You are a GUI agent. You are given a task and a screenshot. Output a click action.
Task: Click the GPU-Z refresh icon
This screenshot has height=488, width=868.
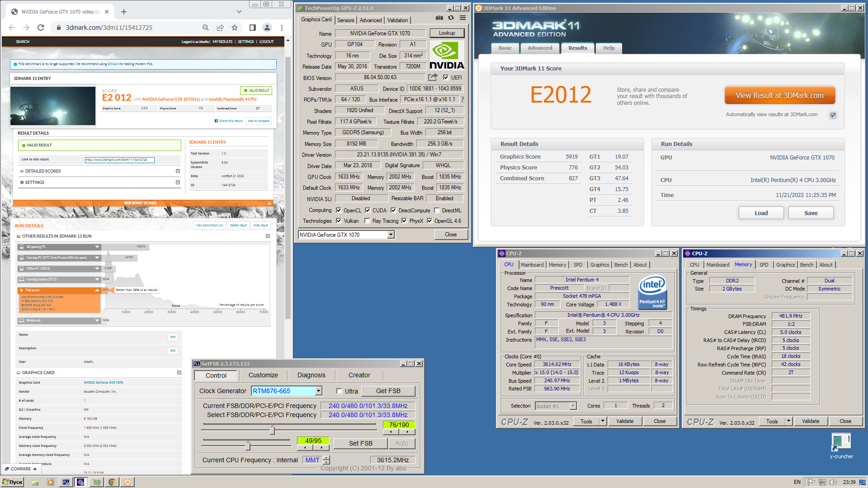451,18
